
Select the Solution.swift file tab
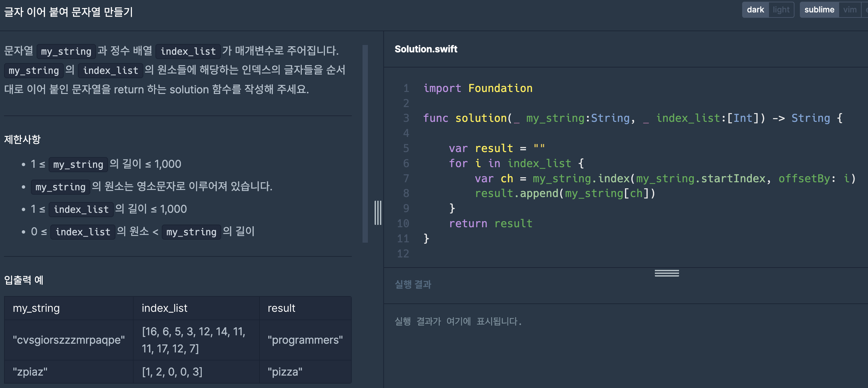tap(426, 49)
